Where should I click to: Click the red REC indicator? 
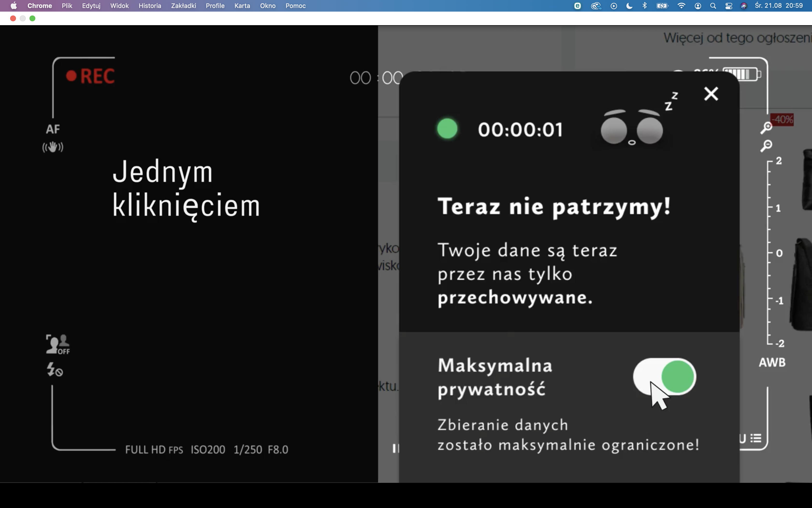coord(90,76)
